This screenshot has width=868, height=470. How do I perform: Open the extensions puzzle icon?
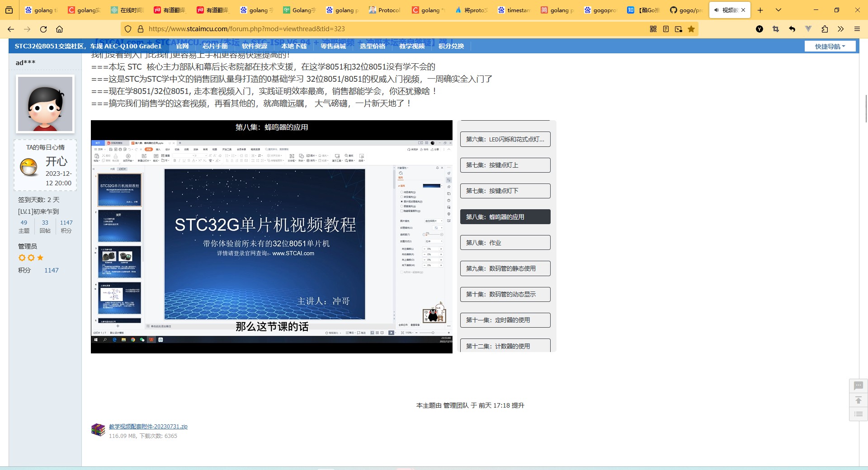coord(825,29)
